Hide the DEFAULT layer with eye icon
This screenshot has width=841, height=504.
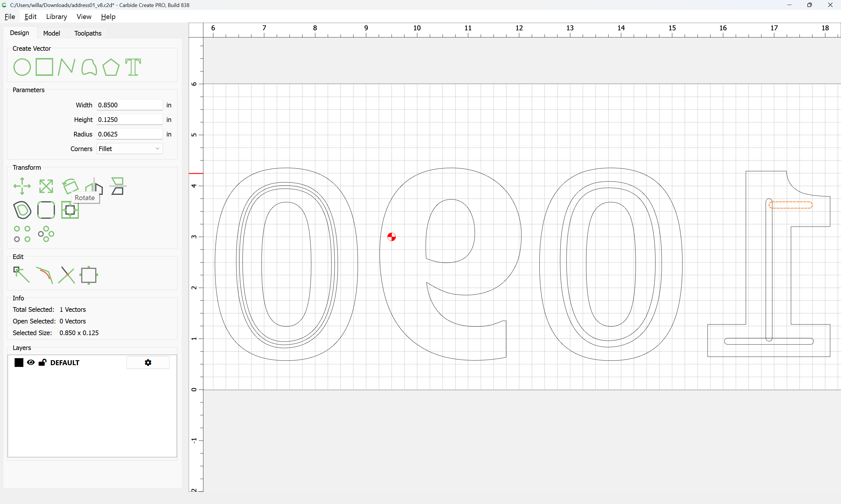31,362
